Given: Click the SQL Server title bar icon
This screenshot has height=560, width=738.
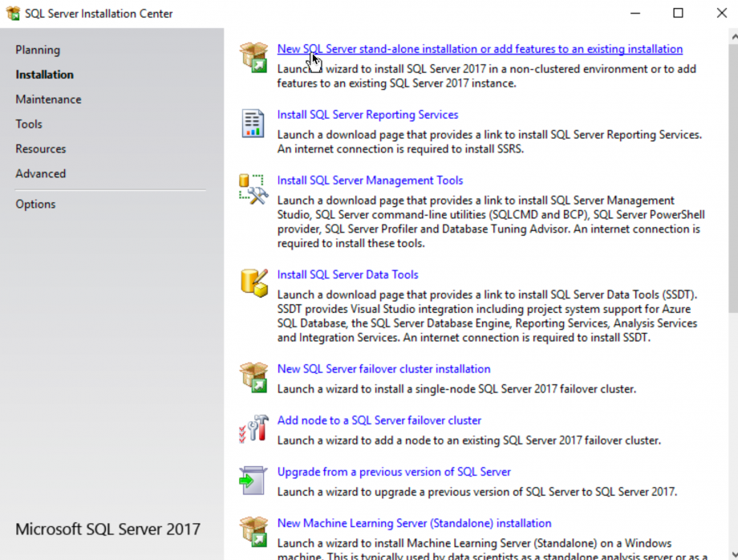Looking at the screenshot, I should point(13,14).
